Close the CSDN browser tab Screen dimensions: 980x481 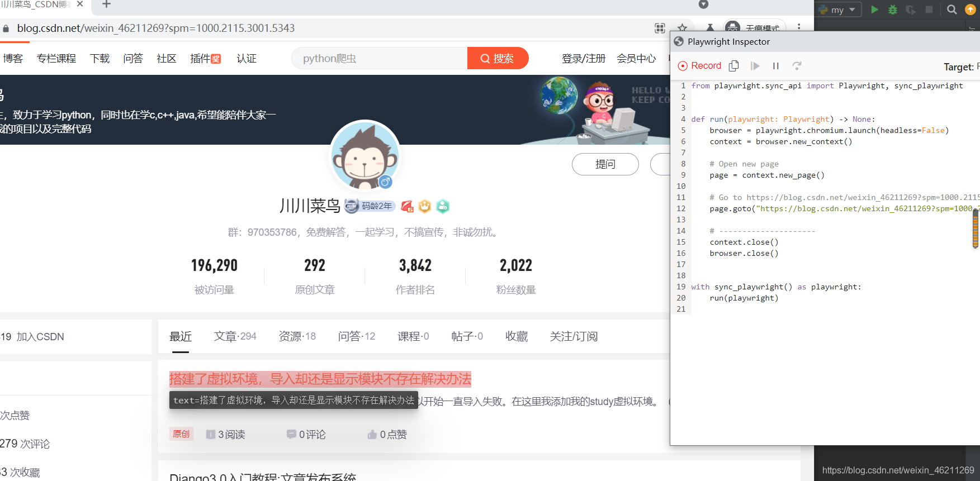pyautogui.click(x=80, y=4)
